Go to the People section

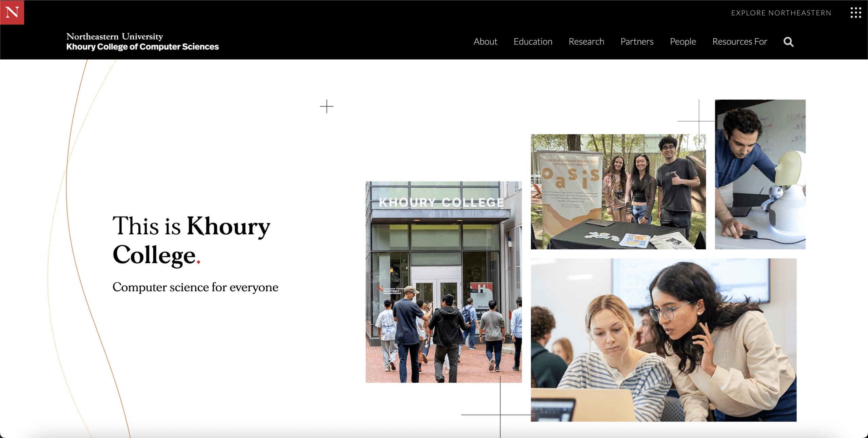683,42
